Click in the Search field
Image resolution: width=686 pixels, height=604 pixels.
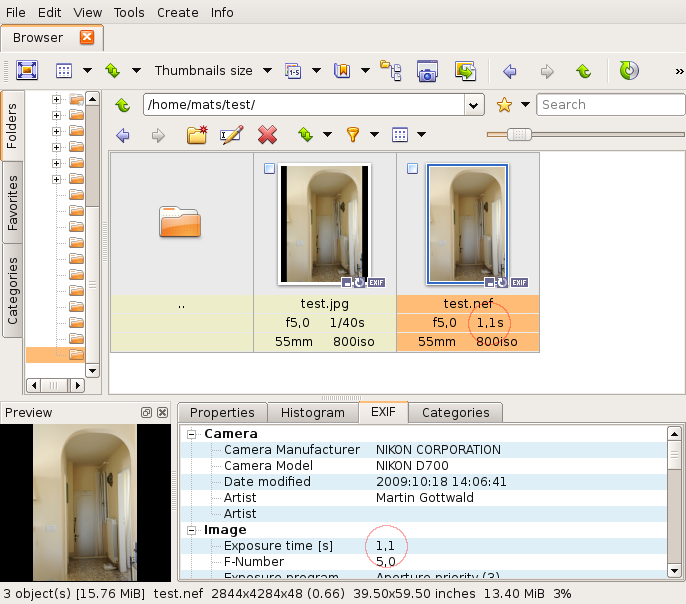click(611, 105)
